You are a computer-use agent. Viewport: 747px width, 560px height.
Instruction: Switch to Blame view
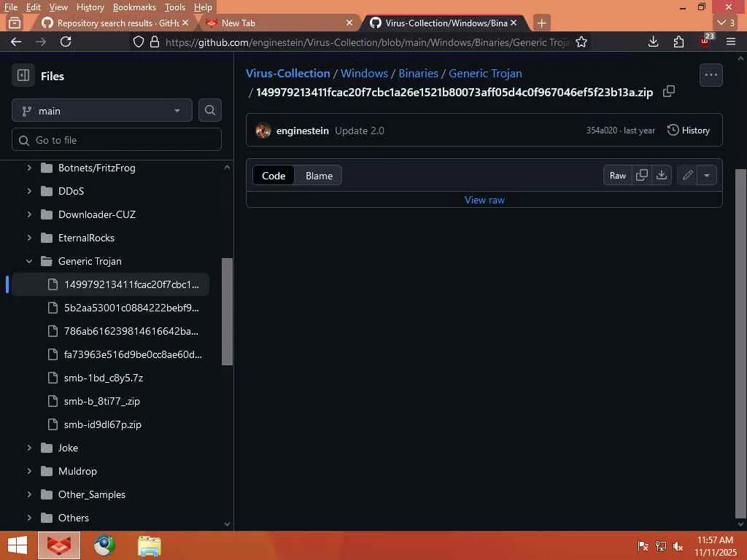[x=320, y=176]
